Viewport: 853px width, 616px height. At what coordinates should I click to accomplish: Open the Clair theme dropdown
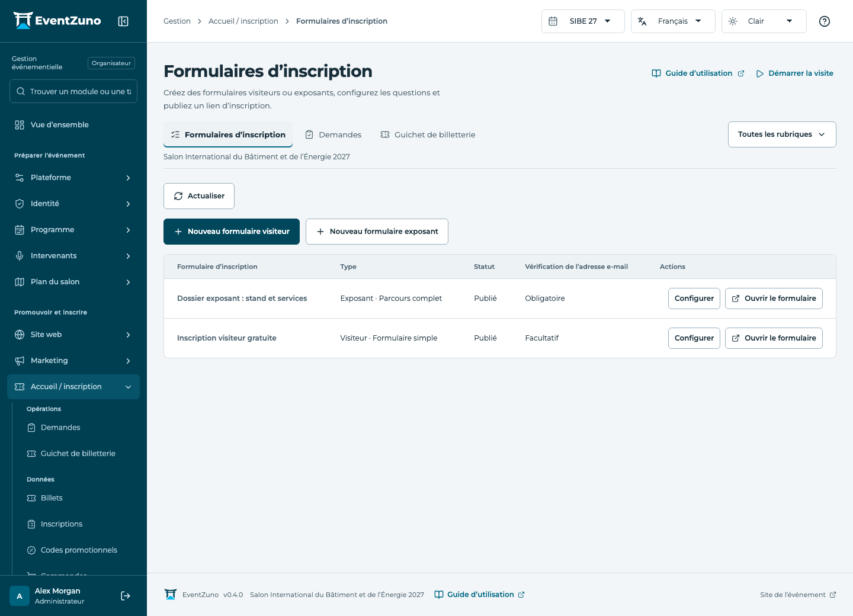click(764, 21)
